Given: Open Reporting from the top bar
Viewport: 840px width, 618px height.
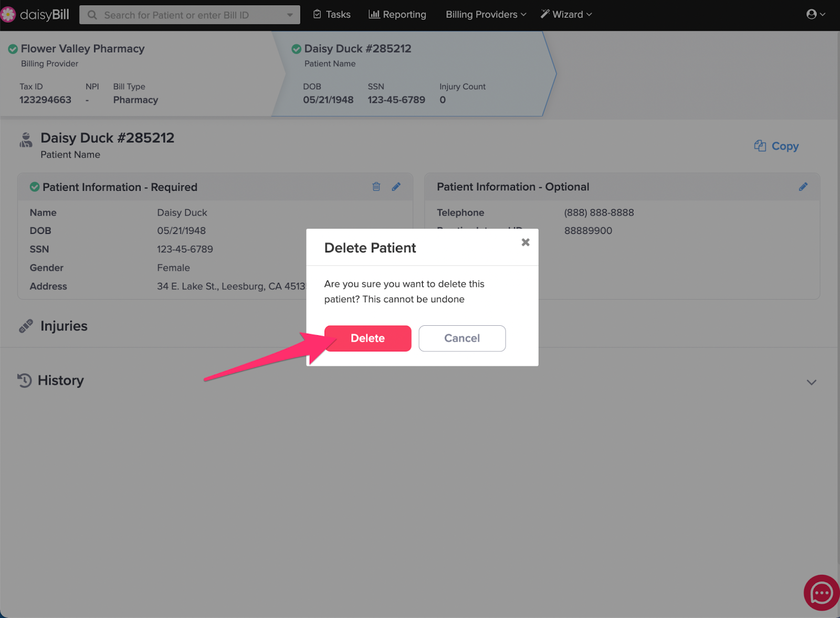Looking at the screenshot, I should click(x=397, y=15).
